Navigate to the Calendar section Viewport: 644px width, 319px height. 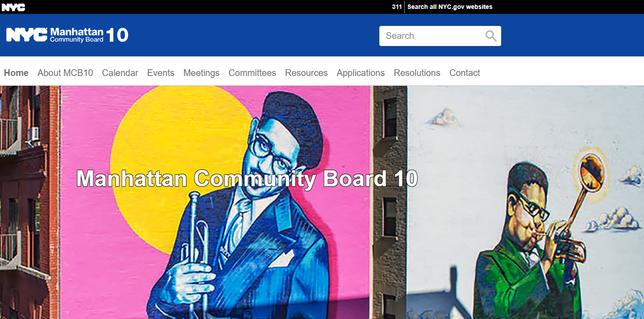120,72
